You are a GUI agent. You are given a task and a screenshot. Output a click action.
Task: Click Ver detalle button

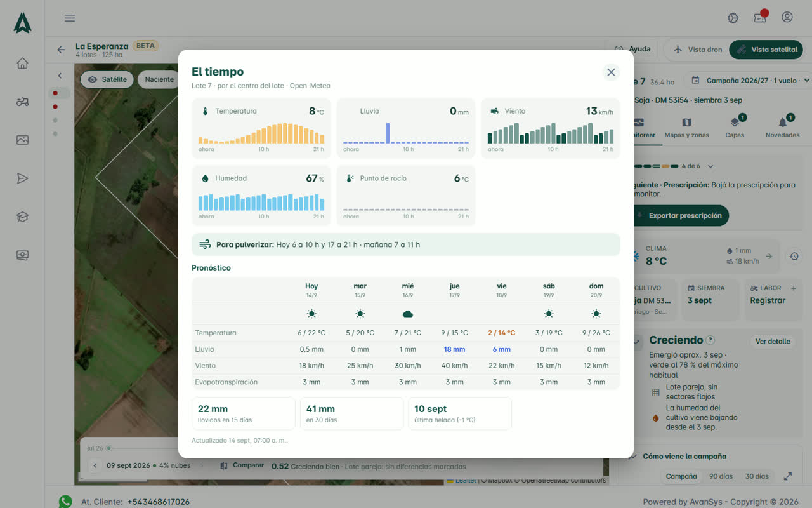point(773,341)
